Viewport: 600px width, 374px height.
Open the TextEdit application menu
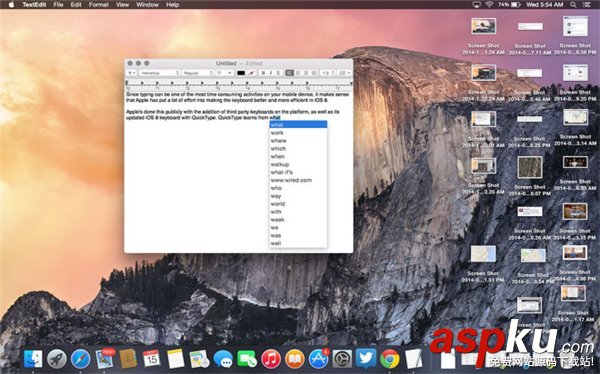pos(34,5)
